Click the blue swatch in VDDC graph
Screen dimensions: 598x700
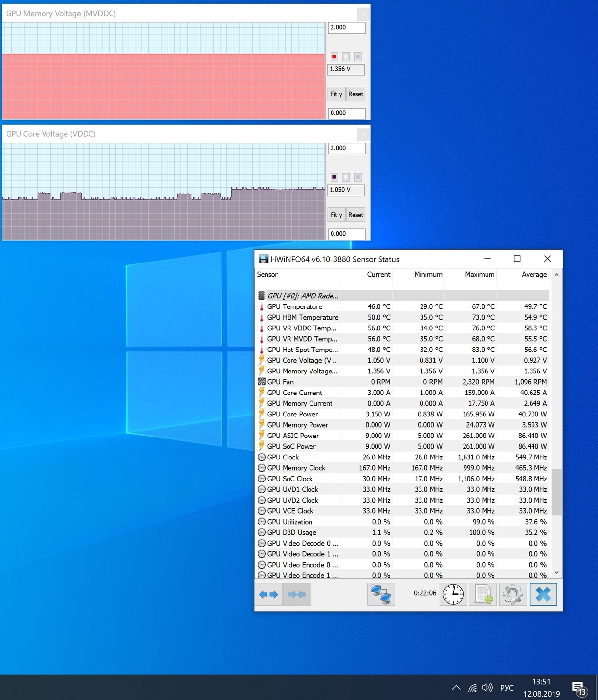pyautogui.click(x=358, y=177)
